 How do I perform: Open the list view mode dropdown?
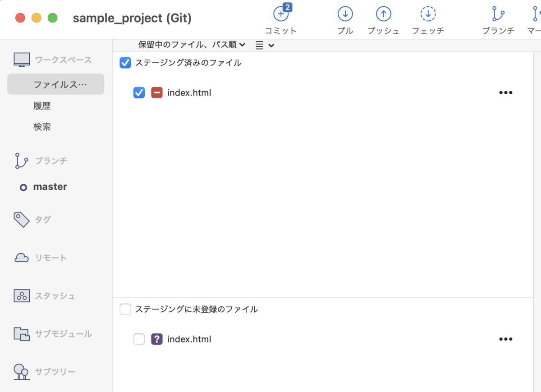pyautogui.click(x=265, y=45)
